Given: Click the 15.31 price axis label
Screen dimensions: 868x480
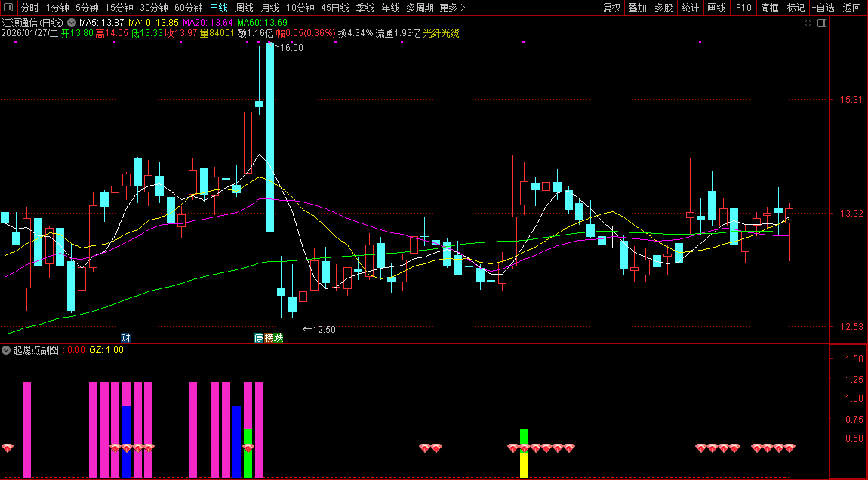Looking at the screenshot, I should pyautogui.click(x=851, y=99).
